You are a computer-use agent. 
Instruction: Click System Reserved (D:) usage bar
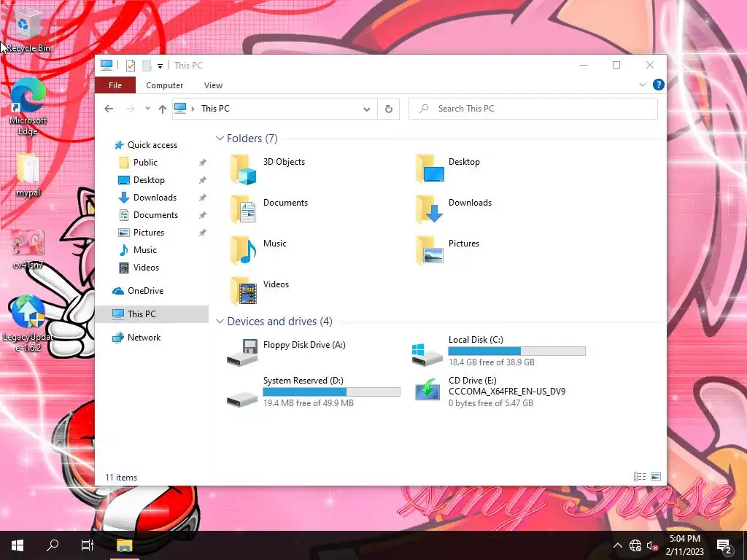pos(332,392)
